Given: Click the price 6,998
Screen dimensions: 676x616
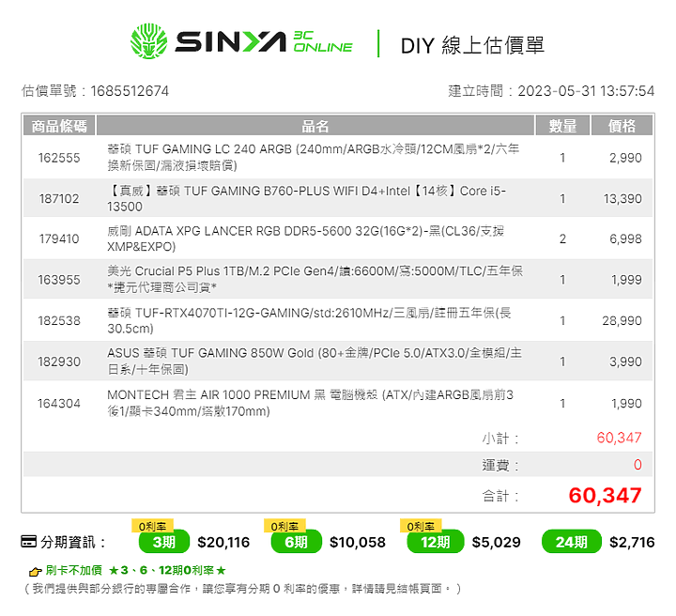Looking at the screenshot, I should point(625,239).
